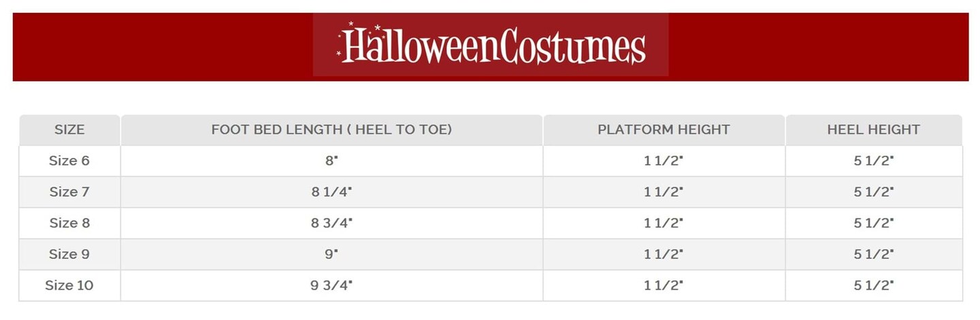Click the 9" foot bed length cell
980x320 pixels.
pyautogui.click(x=331, y=254)
